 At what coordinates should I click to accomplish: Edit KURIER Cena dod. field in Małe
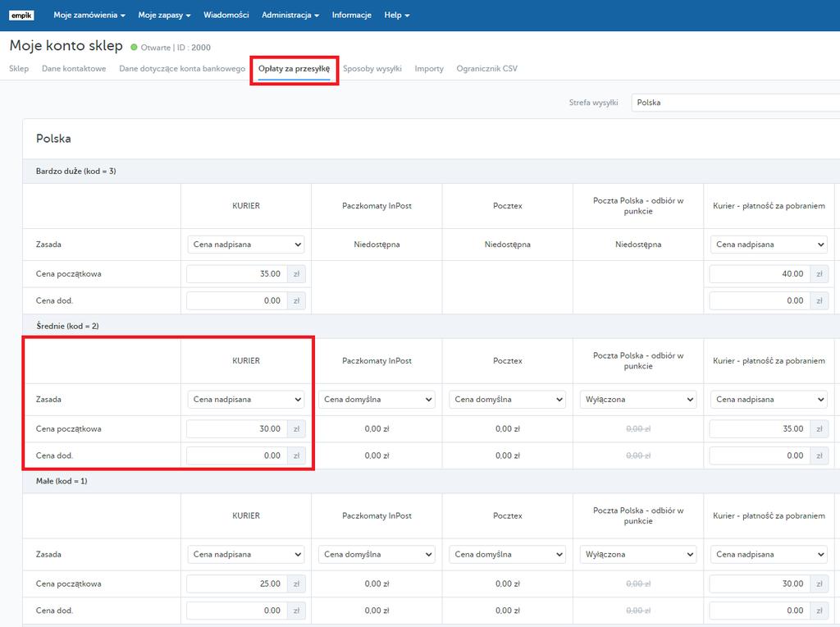tap(237, 611)
